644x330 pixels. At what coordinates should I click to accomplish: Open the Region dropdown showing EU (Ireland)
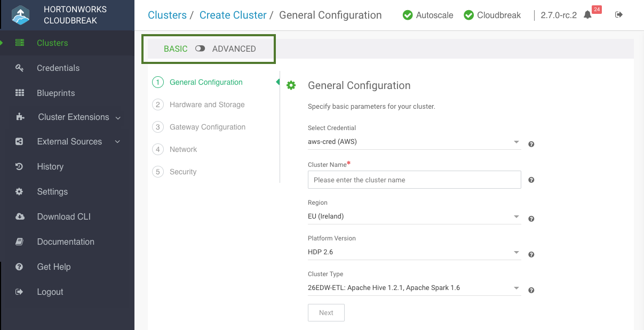point(415,216)
